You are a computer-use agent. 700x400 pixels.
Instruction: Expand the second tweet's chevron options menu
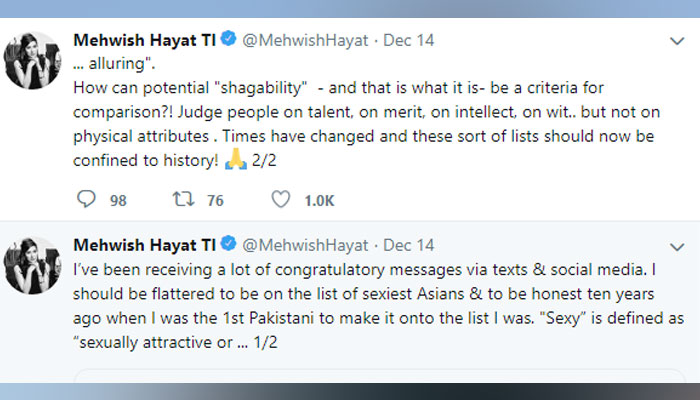[677, 244]
